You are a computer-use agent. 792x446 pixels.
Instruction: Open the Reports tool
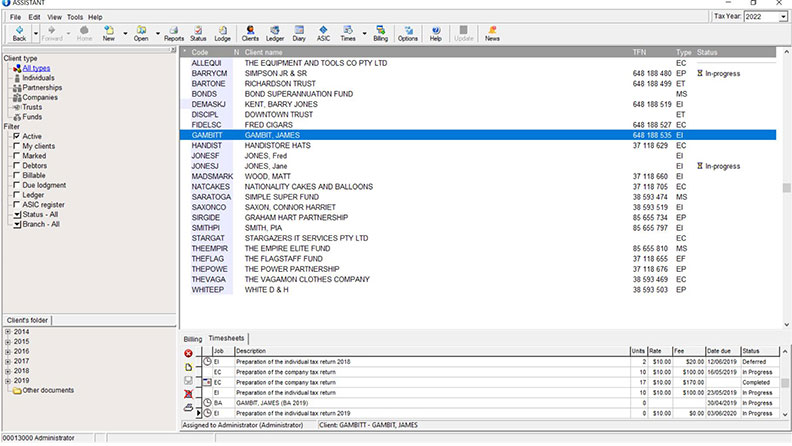[x=174, y=33]
